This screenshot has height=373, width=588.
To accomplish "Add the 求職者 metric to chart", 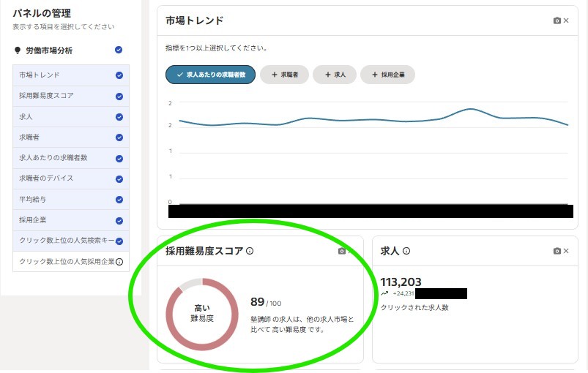I will [284, 75].
